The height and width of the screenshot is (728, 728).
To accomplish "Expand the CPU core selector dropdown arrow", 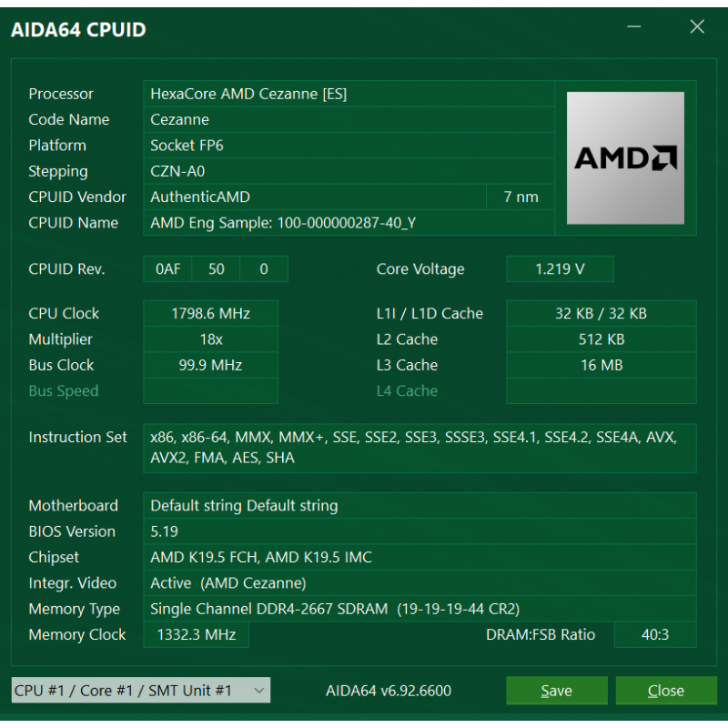I will click(x=259, y=691).
